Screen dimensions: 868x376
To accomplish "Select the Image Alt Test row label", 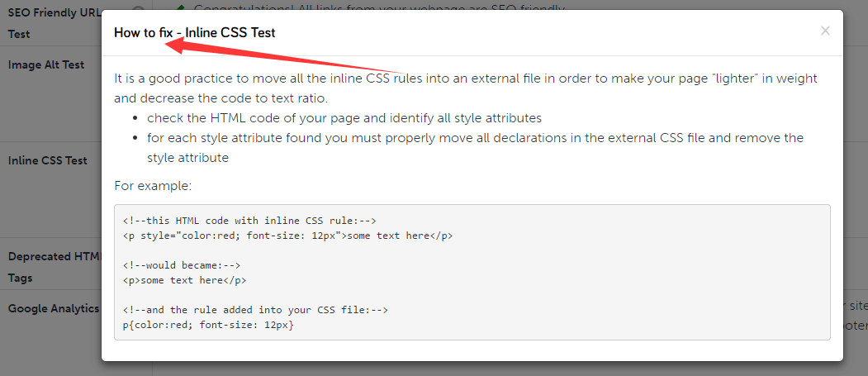I will (x=46, y=64).
